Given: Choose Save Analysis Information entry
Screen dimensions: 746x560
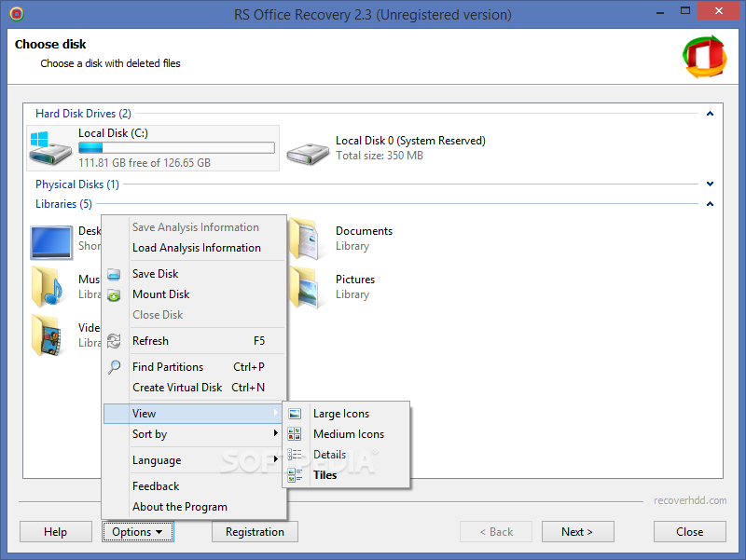Looking at the screenshot, I should click(x=196, y=227).
